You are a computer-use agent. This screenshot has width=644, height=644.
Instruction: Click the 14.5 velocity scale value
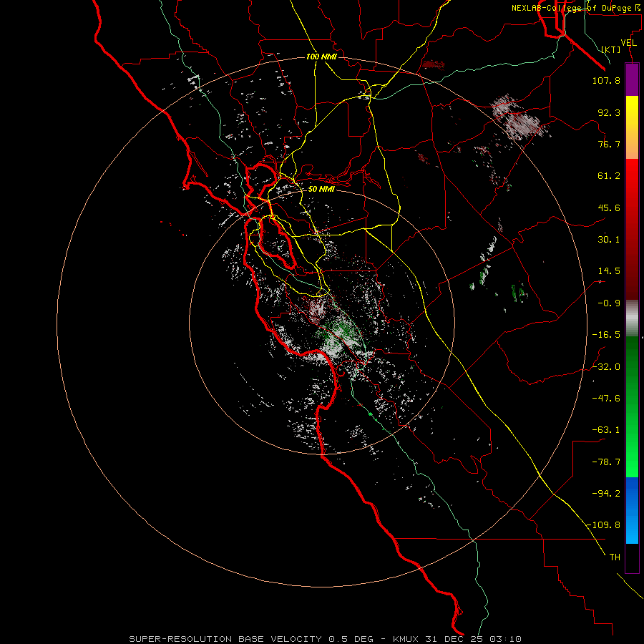pos(609,271)
